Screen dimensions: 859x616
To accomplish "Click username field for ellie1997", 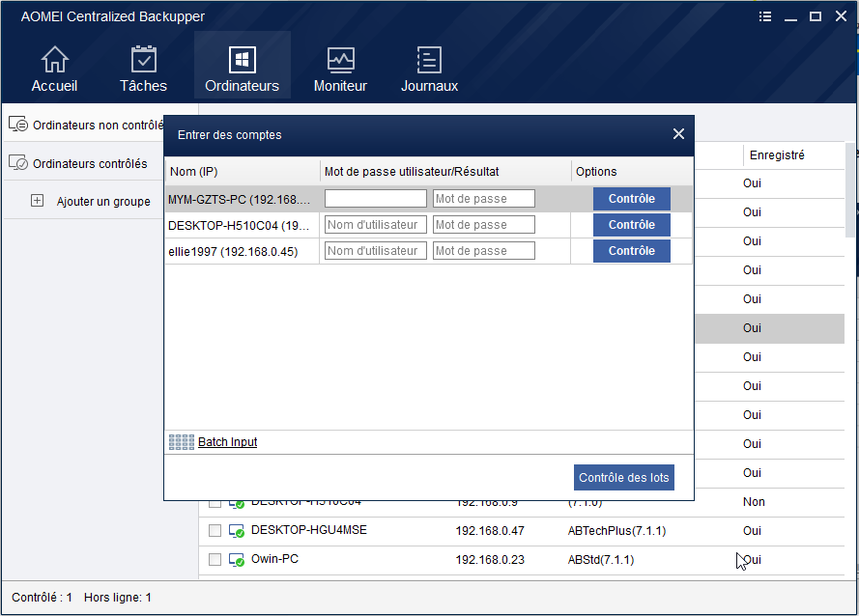I will click(x=375, y=251).
